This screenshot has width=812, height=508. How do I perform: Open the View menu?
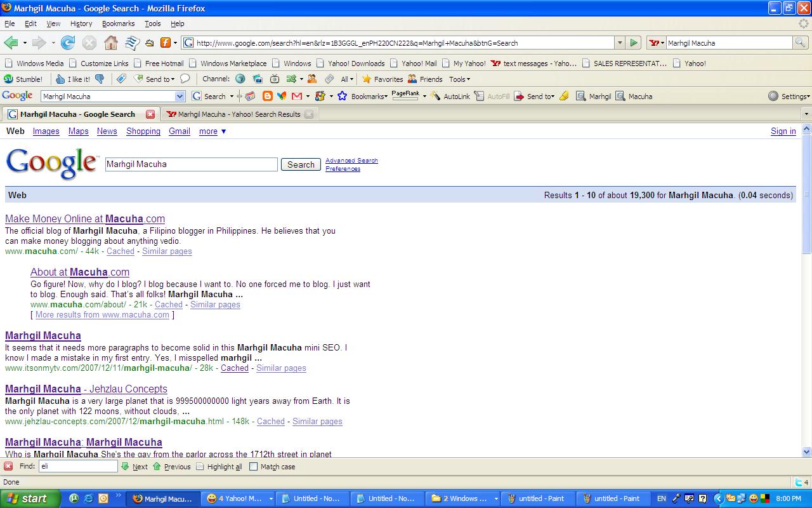[x=53, y=23]
